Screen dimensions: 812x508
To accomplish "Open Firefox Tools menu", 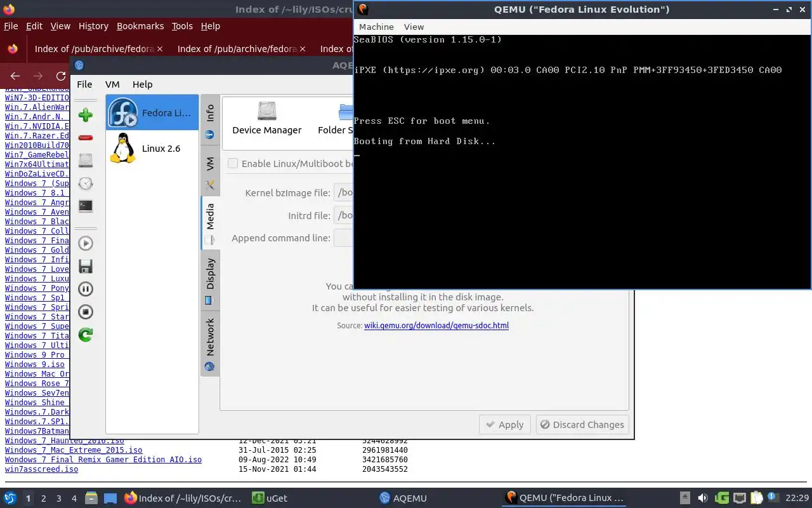I will [x=182, y=26].
